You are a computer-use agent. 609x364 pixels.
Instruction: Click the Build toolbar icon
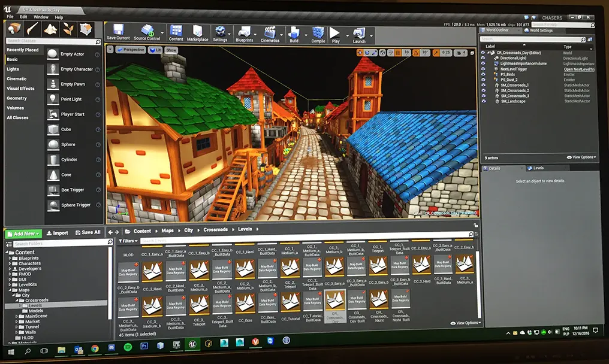(x=294, y=35)
